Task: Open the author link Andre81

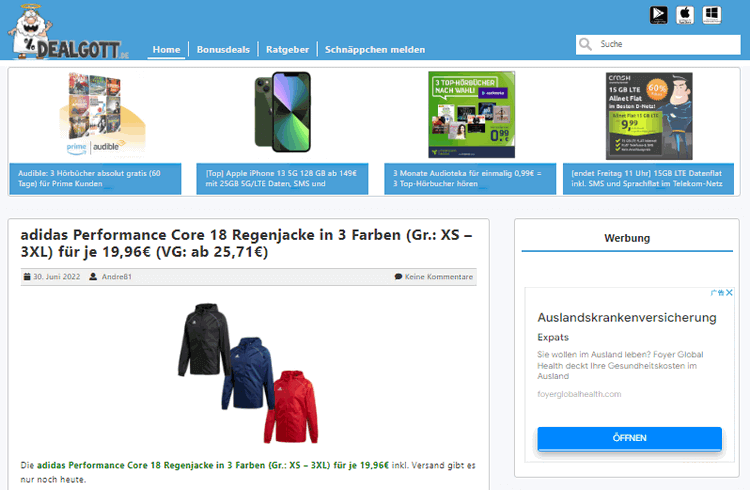Action: [117, 277]
